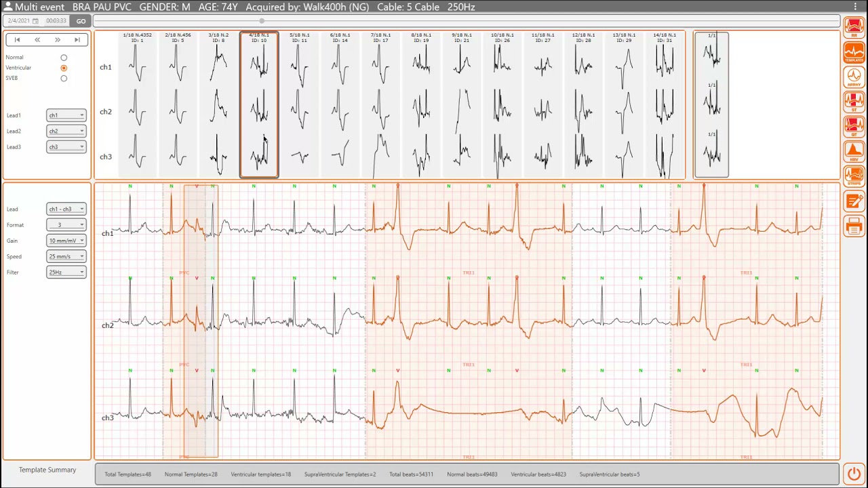The image size is (868, 488).
Task: Select template 12/18 ID: 28
Action: [x=584, y=105]
